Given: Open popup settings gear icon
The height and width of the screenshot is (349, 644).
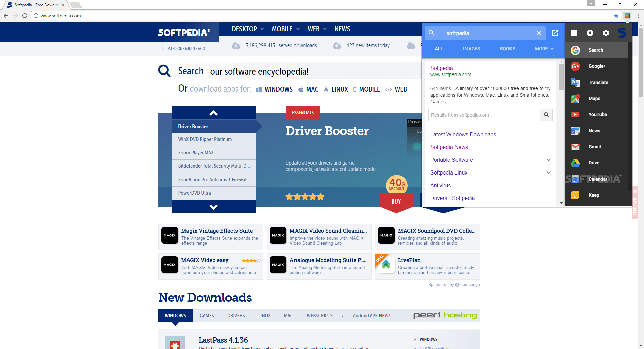Looking at the screenshot, I should (x=606, y=33).
